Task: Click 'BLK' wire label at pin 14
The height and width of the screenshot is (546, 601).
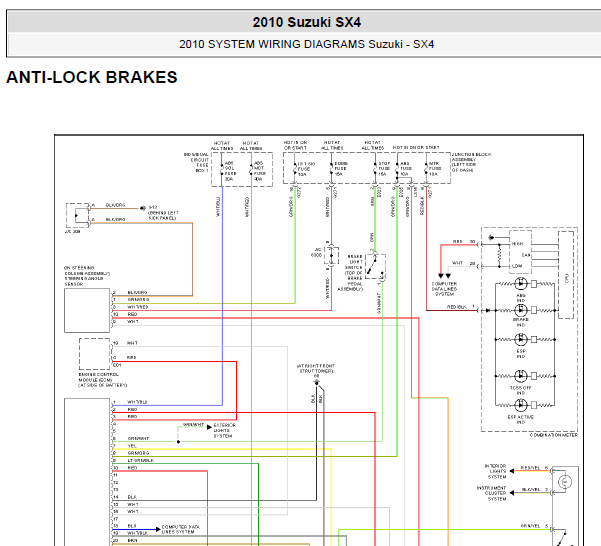Action: pos(132,497)
